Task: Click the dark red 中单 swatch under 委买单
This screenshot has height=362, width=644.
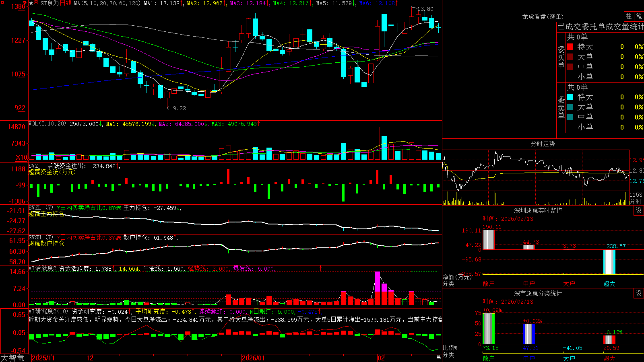Action: pyautogui.click(x=570, y=67)
